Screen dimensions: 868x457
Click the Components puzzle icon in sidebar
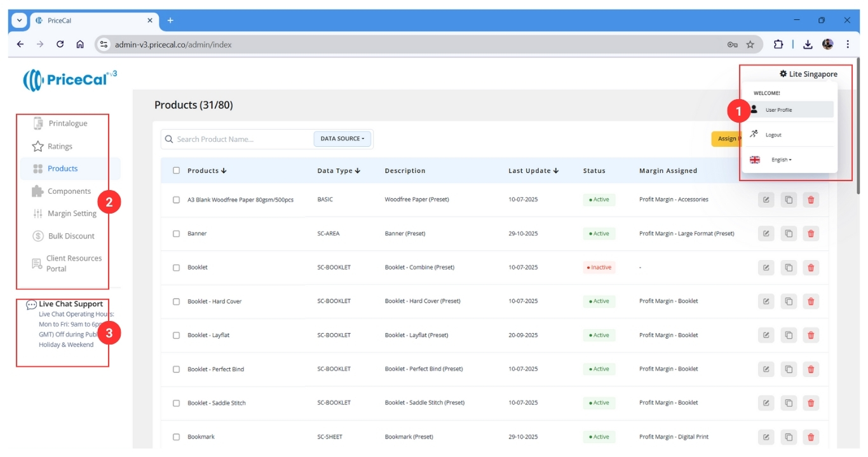[37, 191]
